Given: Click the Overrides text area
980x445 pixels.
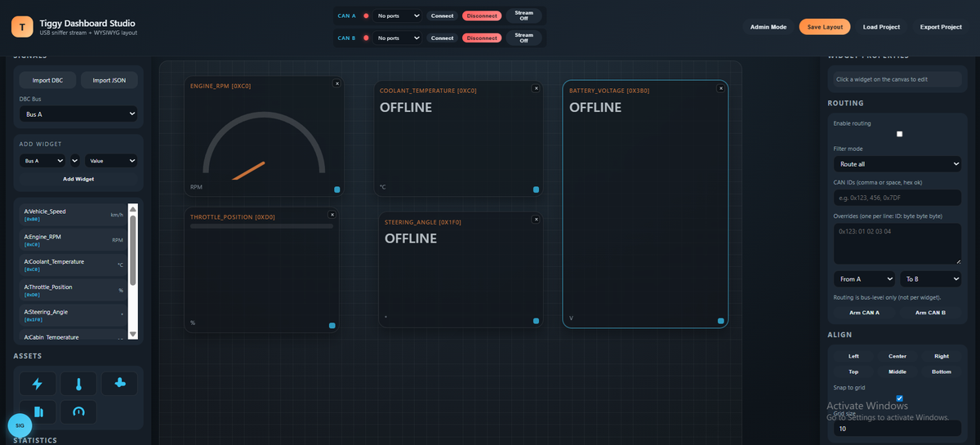Looking at the screenshot, I should coord(898,243).
